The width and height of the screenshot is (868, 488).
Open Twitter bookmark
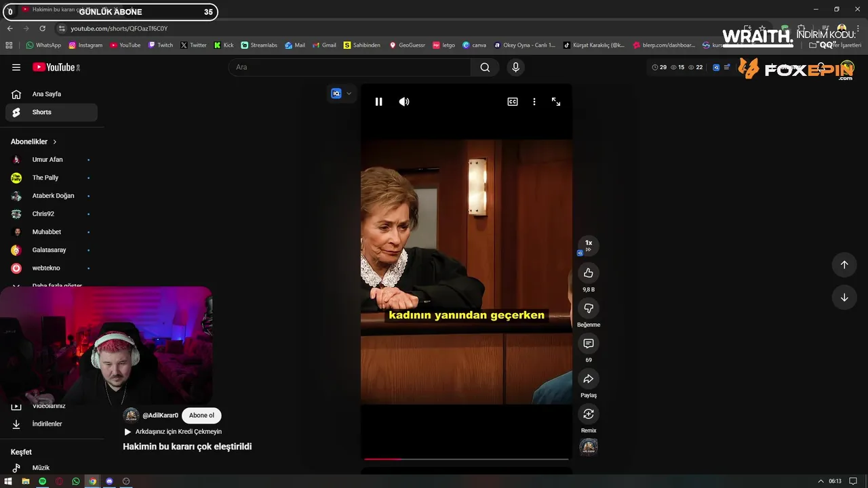point(193,45)
